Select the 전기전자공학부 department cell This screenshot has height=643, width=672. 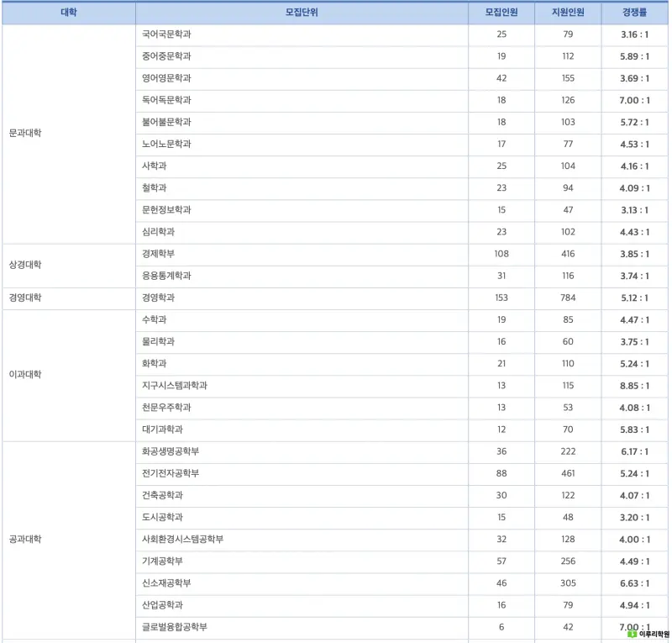point(302,473)
